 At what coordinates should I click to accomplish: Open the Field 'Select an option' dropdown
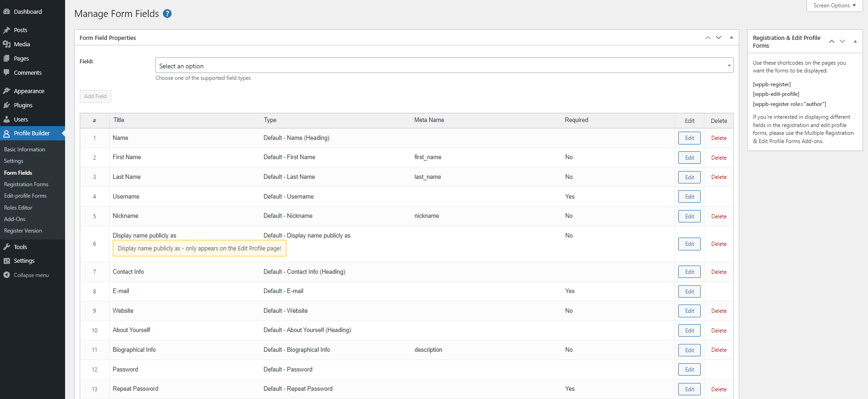pyautogui.click(x=445, y=66)
